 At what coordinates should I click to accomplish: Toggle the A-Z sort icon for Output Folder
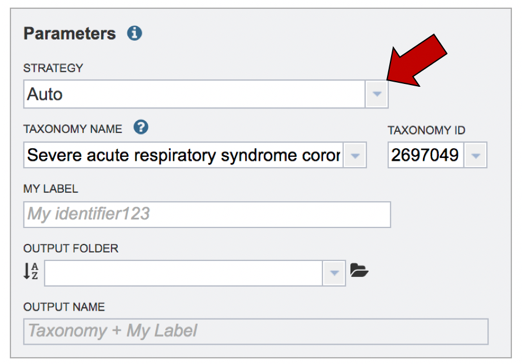[31, 271]
